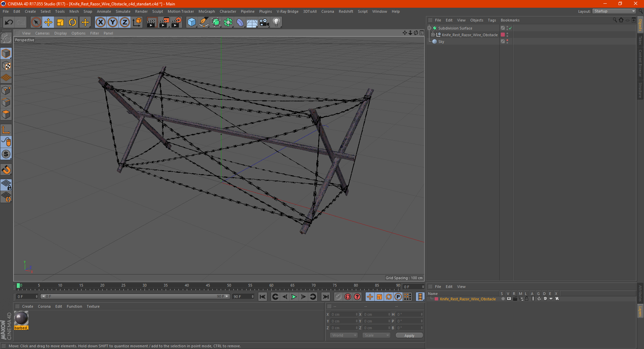Toggle Subdivision Surface enabled checkmark
644x349 pixels.
511,28
